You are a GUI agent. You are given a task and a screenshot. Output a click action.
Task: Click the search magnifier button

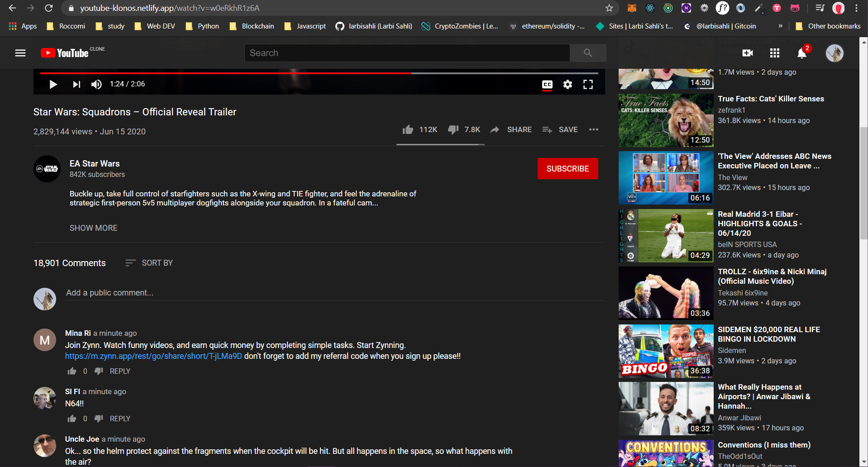(x=588, y=53)
